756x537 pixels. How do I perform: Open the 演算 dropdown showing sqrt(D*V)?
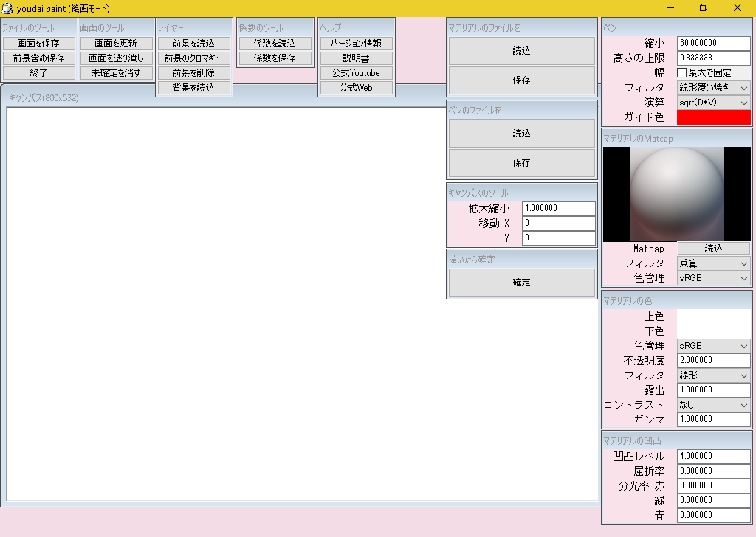[x=713, y=102]
